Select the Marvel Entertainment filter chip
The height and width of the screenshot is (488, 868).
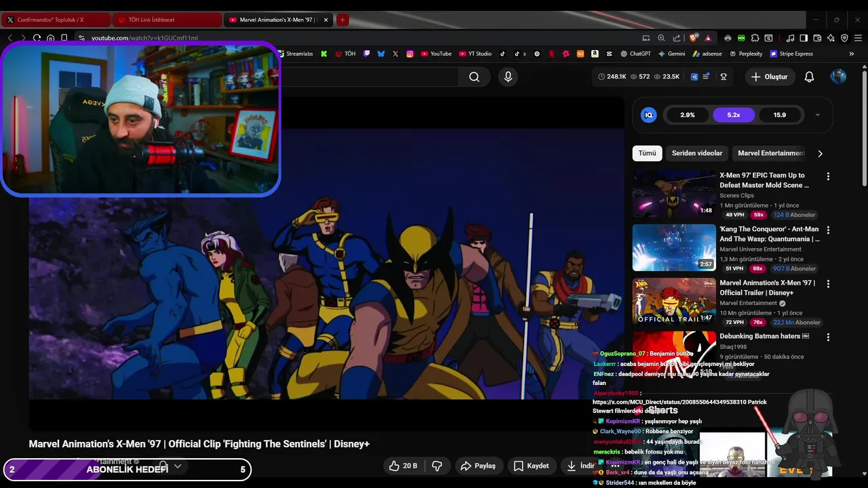(771, 153)
